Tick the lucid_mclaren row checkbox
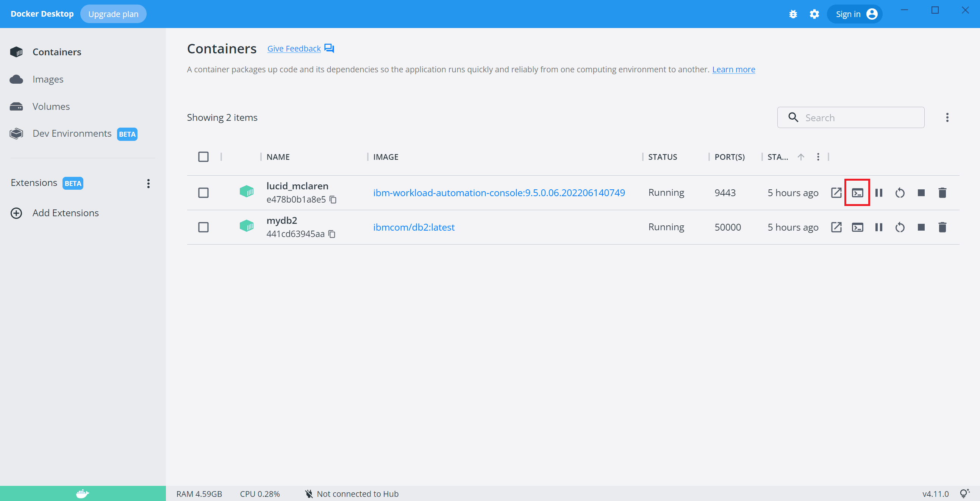The image size is (980, 501). click(203, 192)
